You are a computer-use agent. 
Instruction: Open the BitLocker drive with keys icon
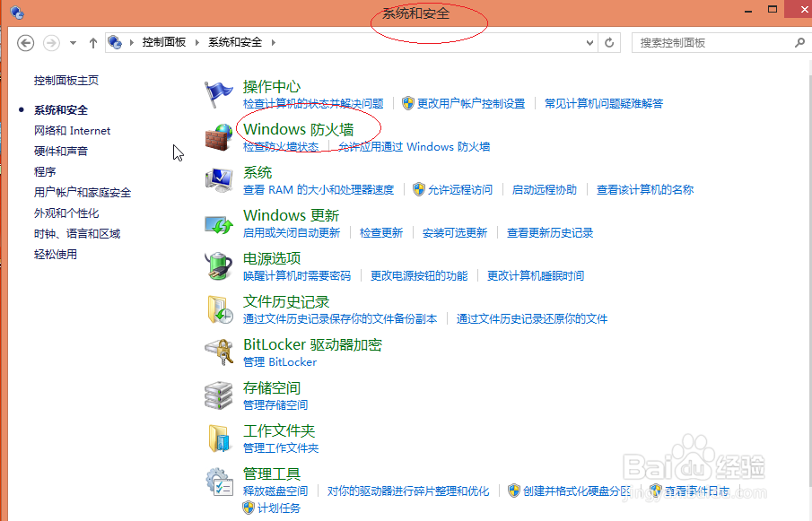click(x=219, y=352)
